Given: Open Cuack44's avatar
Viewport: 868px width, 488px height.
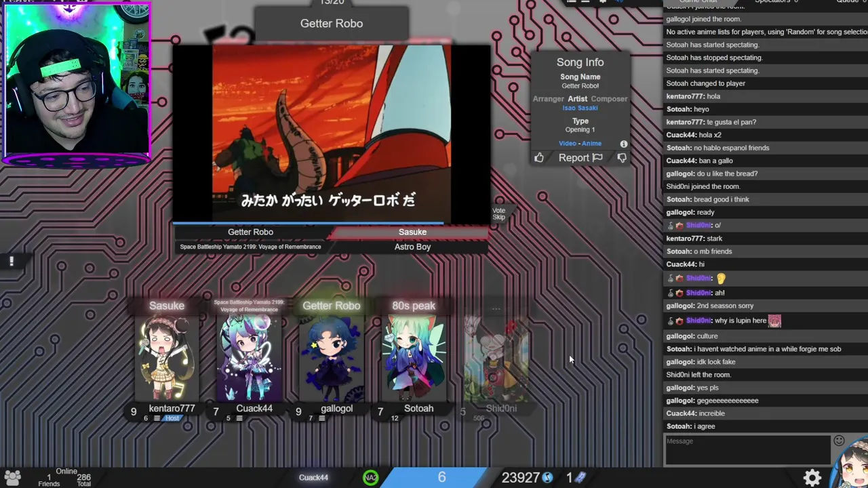Looking at the screenshot, I should 249,357.
